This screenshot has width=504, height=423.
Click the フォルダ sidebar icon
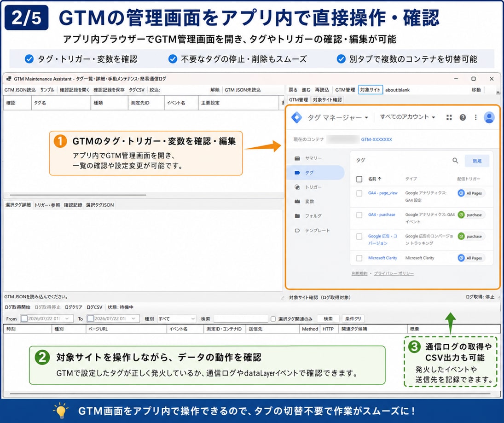click(x=297, y=216)
